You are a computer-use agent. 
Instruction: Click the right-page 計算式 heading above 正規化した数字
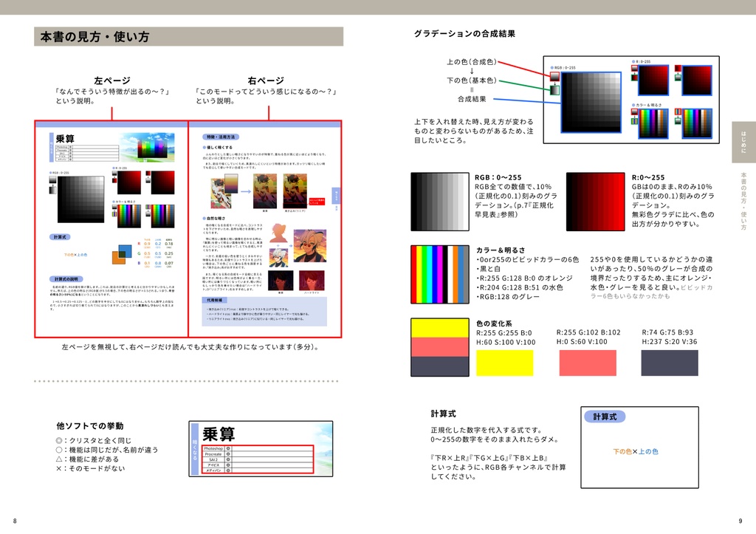(443, 414)
